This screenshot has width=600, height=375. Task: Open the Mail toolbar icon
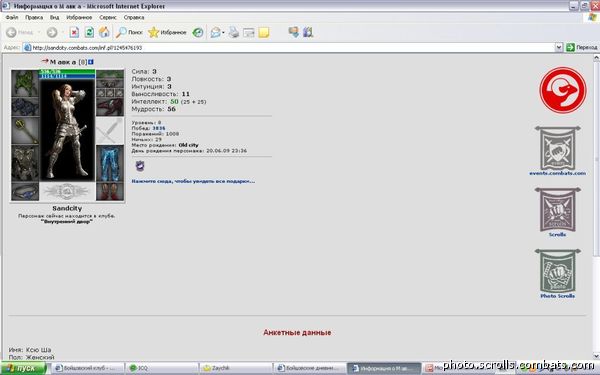coord(215,33)
